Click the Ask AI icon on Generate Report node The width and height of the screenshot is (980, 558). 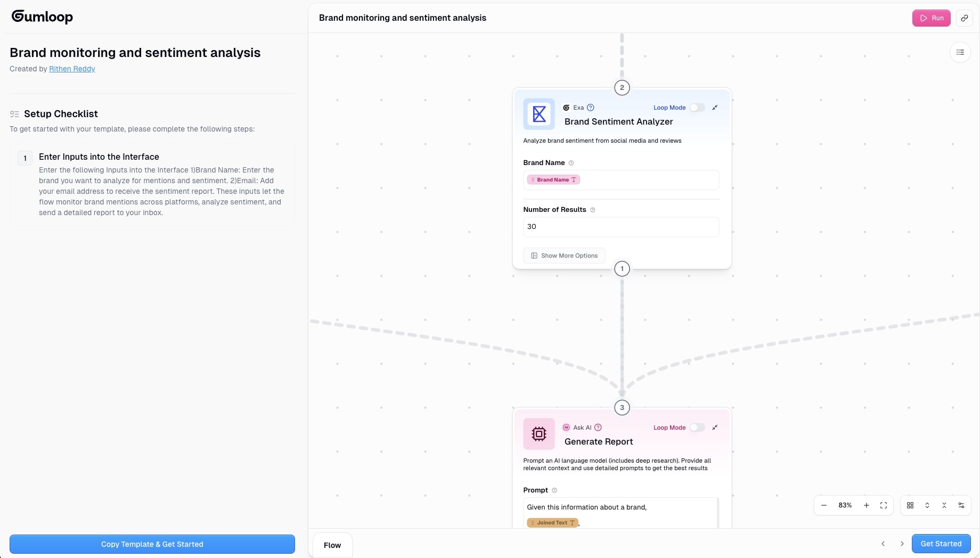click(x=566, y=428)
